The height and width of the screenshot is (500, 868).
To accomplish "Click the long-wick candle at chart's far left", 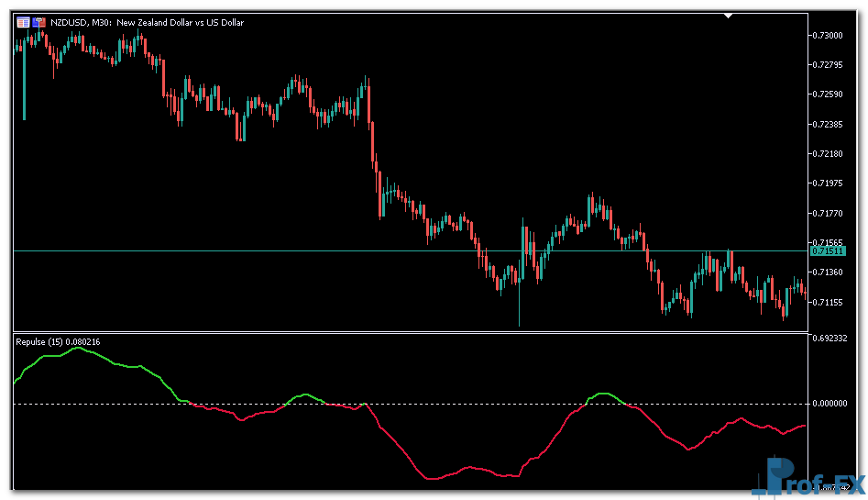I will [x=24, y=83].
